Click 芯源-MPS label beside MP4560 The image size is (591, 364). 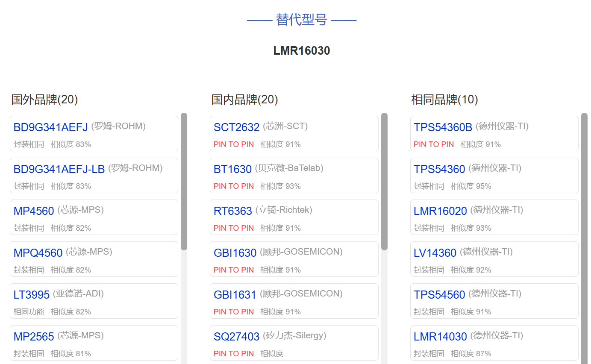click(x=81, y=210)
